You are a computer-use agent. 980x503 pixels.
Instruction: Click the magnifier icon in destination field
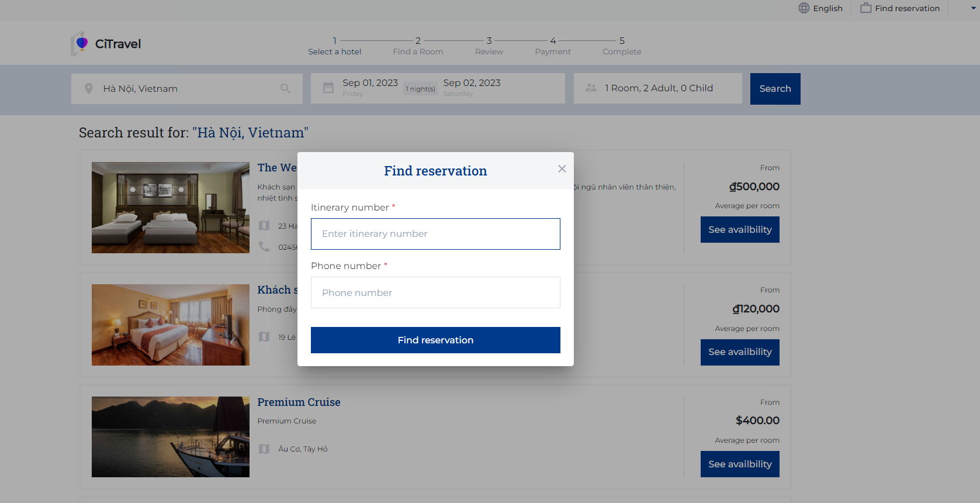tap(285, 89)
